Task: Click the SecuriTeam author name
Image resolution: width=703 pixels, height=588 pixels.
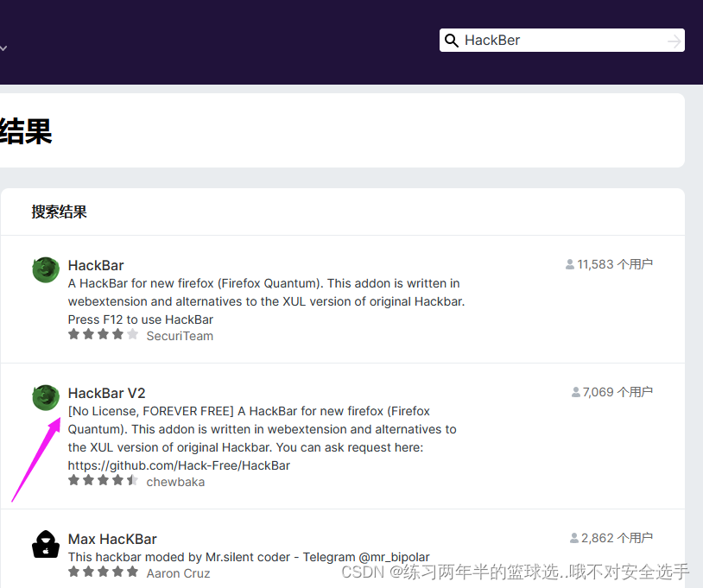Action: tap(180, 336)
